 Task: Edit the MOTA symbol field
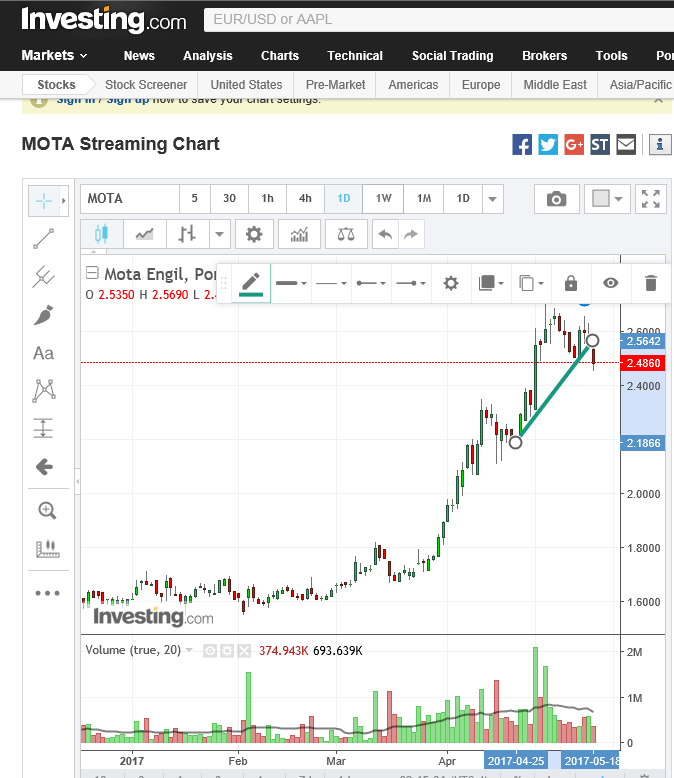point(130,199)
